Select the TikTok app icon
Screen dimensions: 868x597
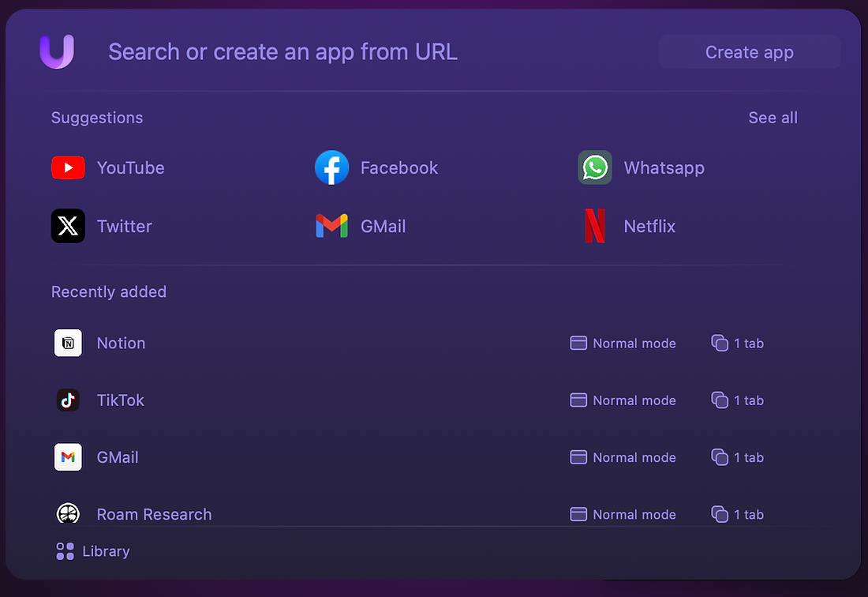[68, 400]
